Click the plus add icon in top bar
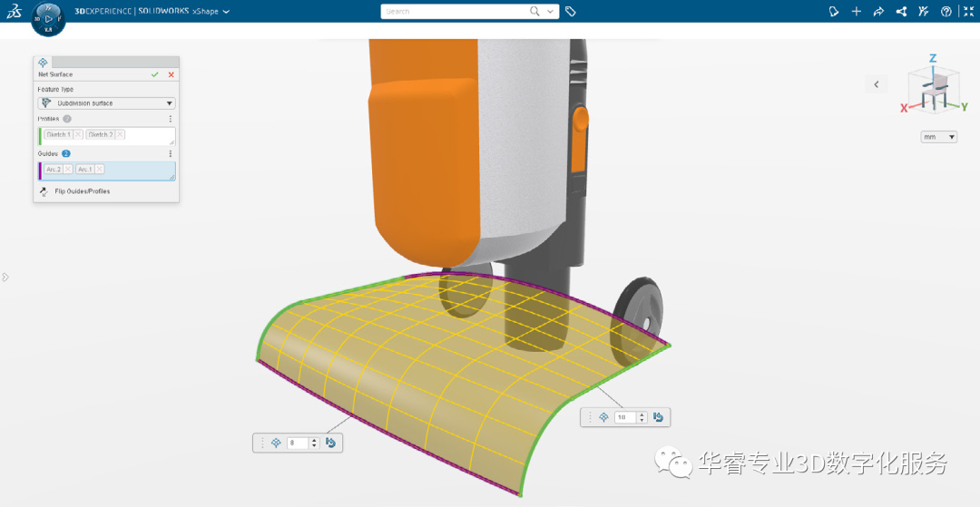 tap(857, 12)
